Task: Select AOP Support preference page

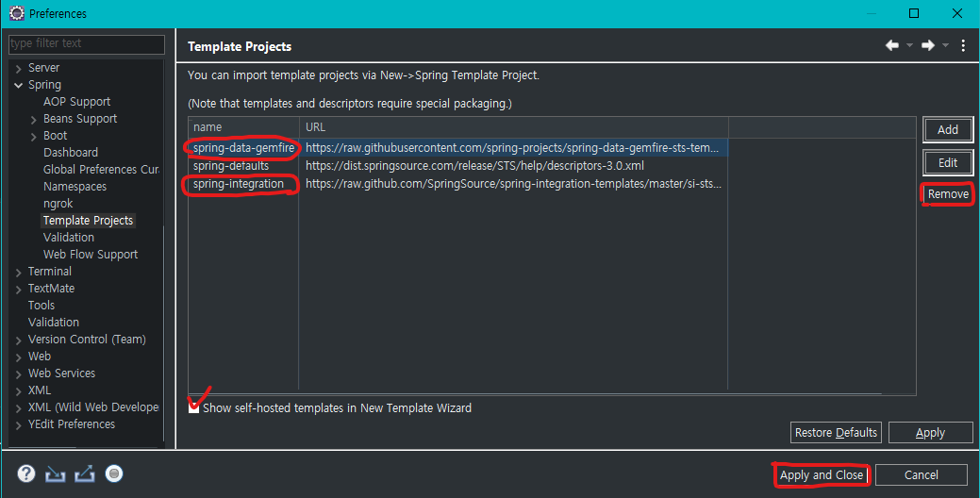Action: (77, 101)
